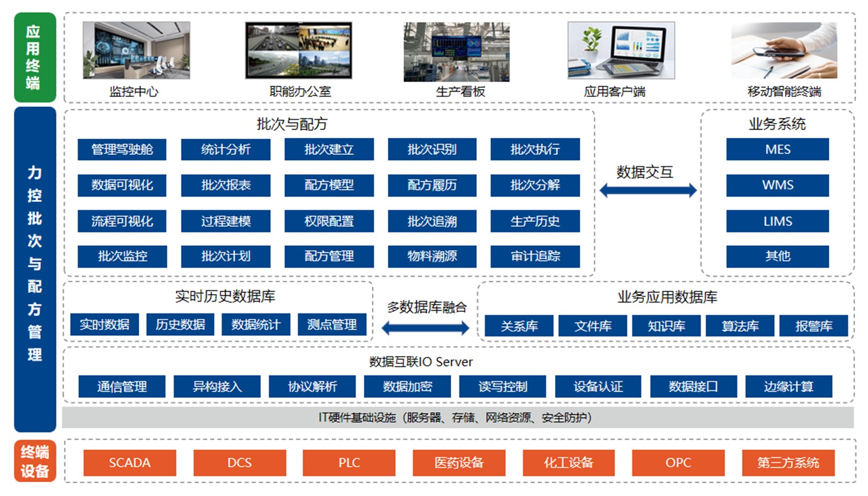Viewport: 868px width, 496px height.
Task: Click the 应用客户端 laptop image
Action: [x=621, y=50]
